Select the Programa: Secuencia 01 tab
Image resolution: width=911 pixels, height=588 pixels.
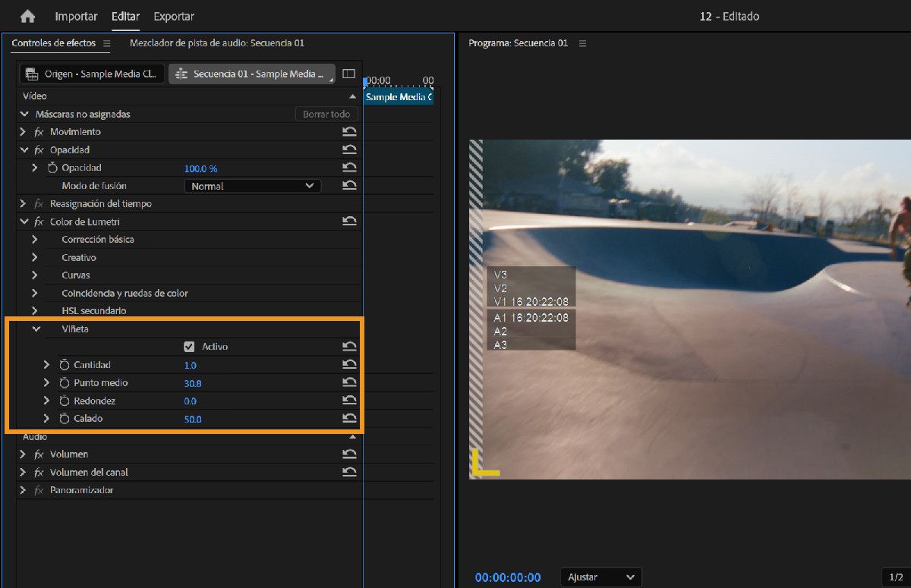(519, 43)
